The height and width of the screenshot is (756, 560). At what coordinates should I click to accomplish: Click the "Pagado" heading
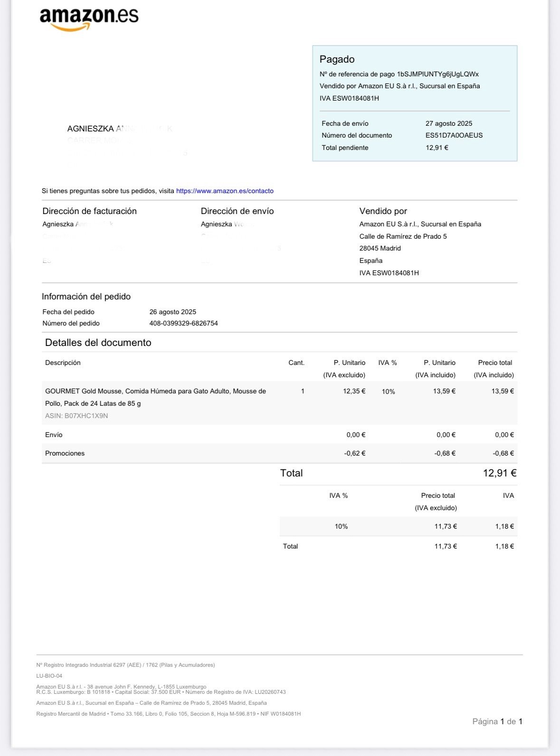click(337, 59)
